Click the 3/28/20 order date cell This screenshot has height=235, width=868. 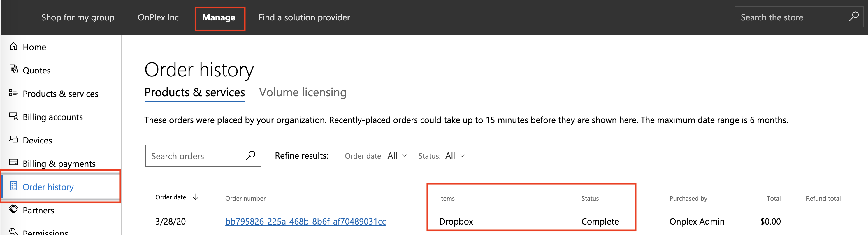coord(170,222)
